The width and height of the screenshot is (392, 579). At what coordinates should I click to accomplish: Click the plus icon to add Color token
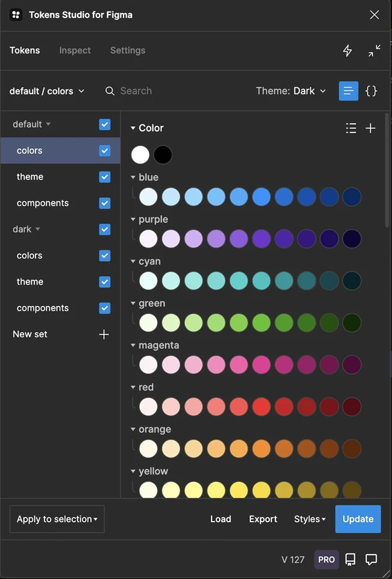(370, 128)
